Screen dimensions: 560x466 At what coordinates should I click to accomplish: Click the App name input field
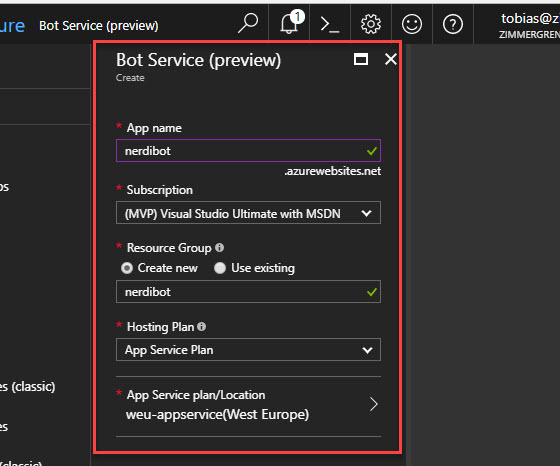point(248,151)
